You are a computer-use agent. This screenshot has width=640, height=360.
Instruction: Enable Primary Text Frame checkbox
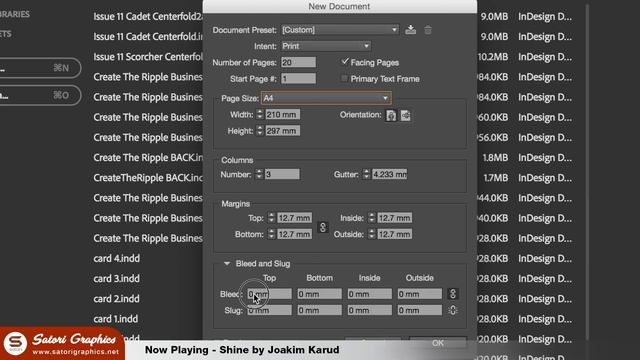coord(345,78)
